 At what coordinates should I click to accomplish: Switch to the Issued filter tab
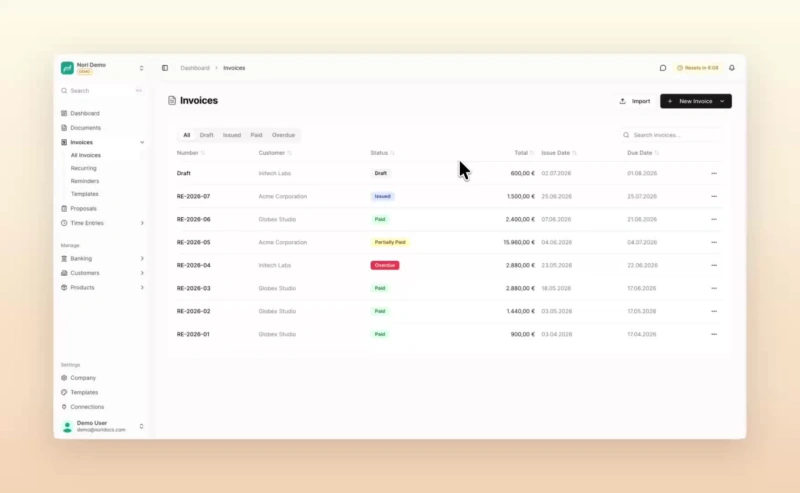(x=232, y=135)
